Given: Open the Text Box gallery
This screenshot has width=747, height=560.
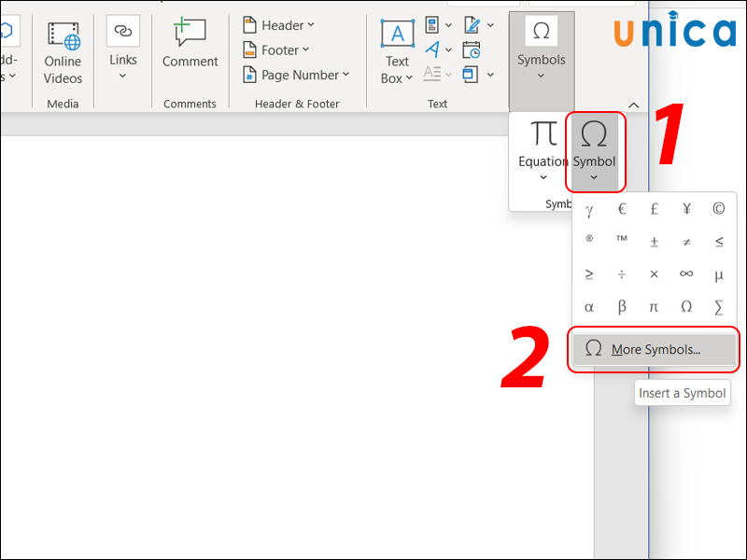Looking at the screenshot, I should pyautogui.click(x=397, y=52).
